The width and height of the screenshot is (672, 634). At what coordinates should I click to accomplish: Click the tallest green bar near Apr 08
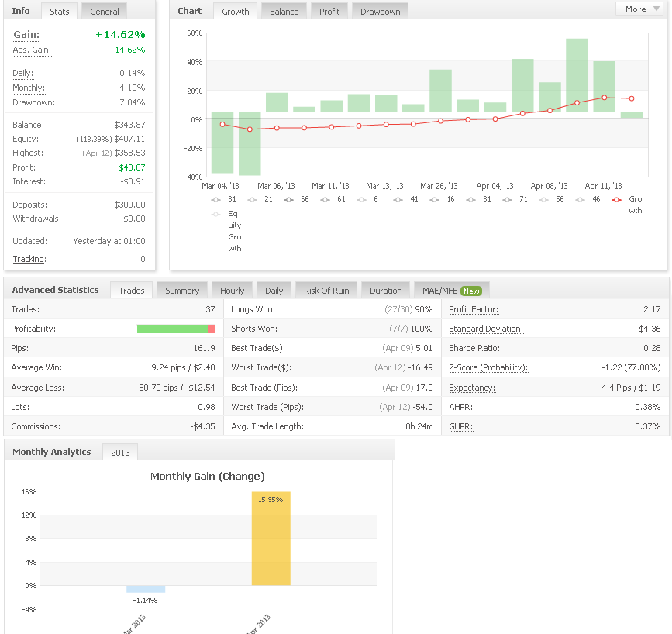[x=577, y=75]
